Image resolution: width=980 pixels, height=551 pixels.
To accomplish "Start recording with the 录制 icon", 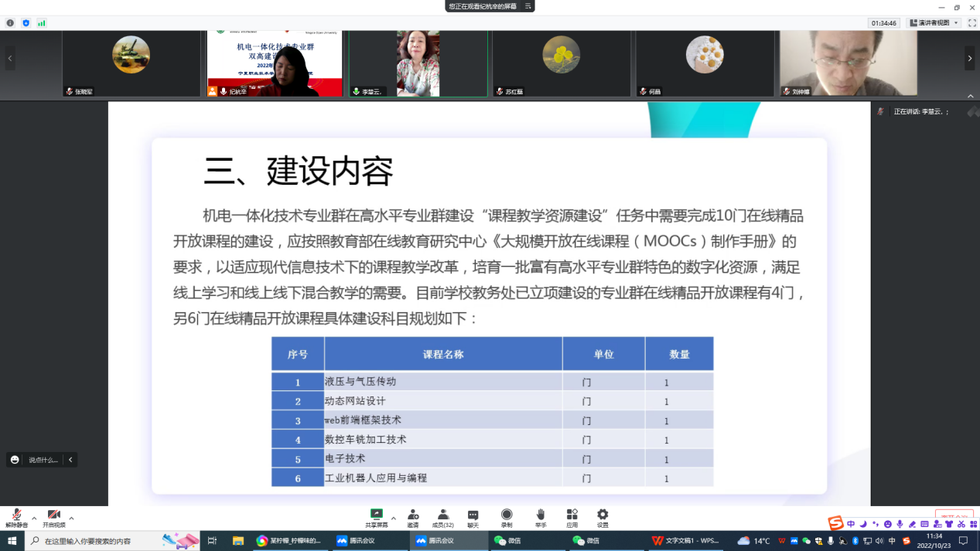I will click(507, 517).
